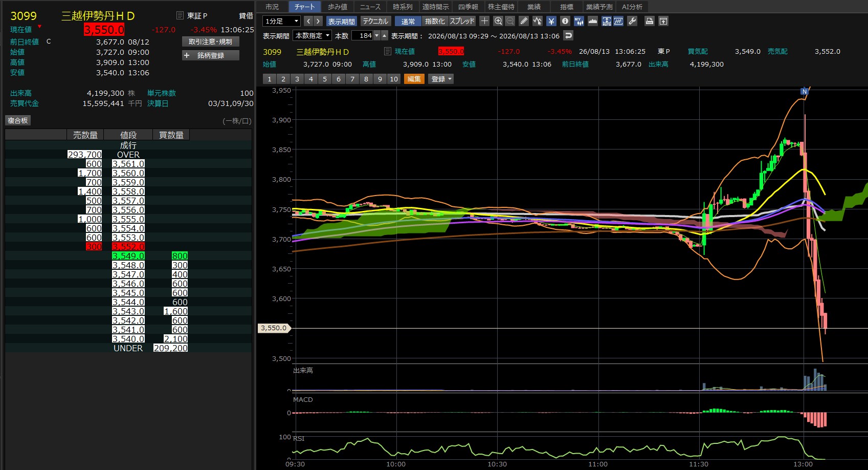
Task: Click the 取引注意・規制 button
Action: point(211,41)
